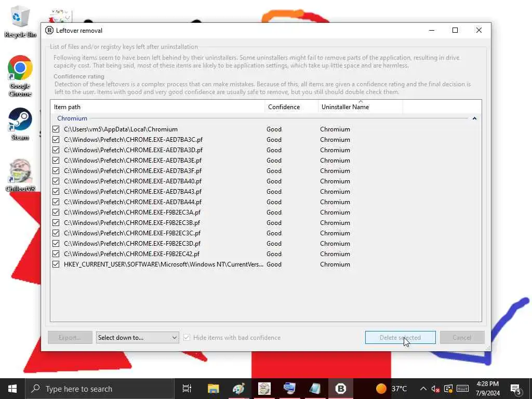Uncheck the HKEY_CURRENT_USER registry item
Screen dimensions: 532x399
(56, 264)
